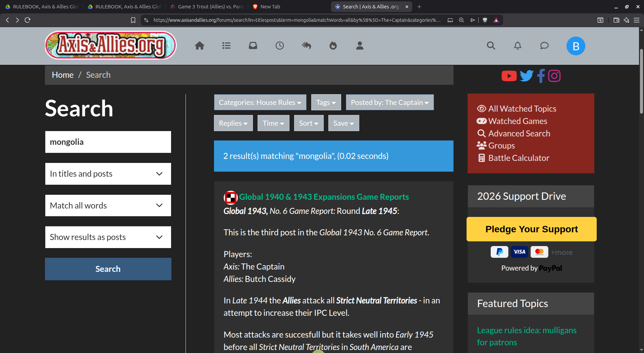The image size is (644, 353).
Task: Go home using the house icon
Action: click(199, 46)
